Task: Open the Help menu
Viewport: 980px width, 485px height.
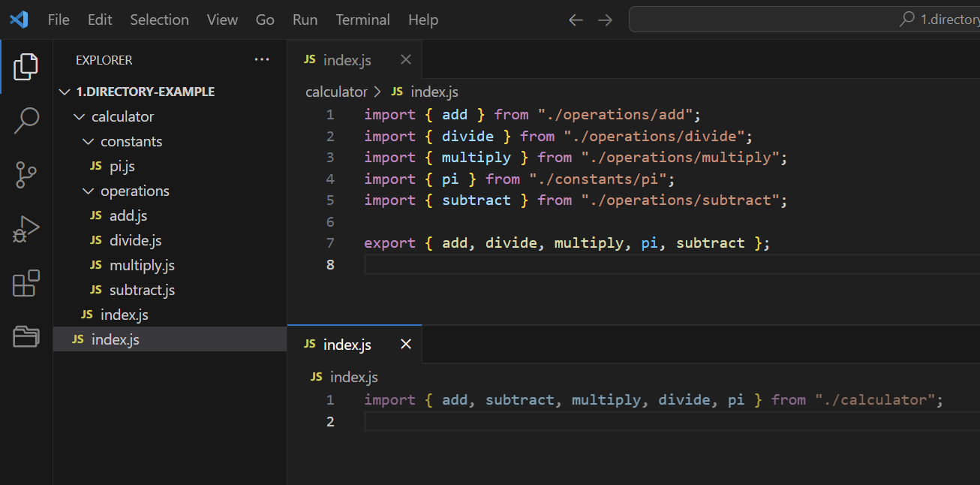Action: [423, 20]
